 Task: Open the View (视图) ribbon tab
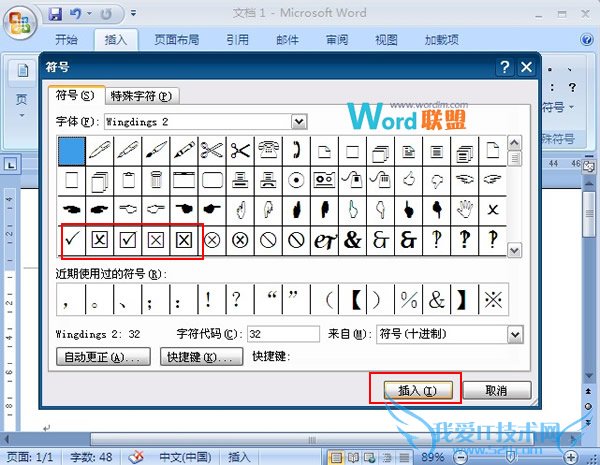(x=386, y=40)
